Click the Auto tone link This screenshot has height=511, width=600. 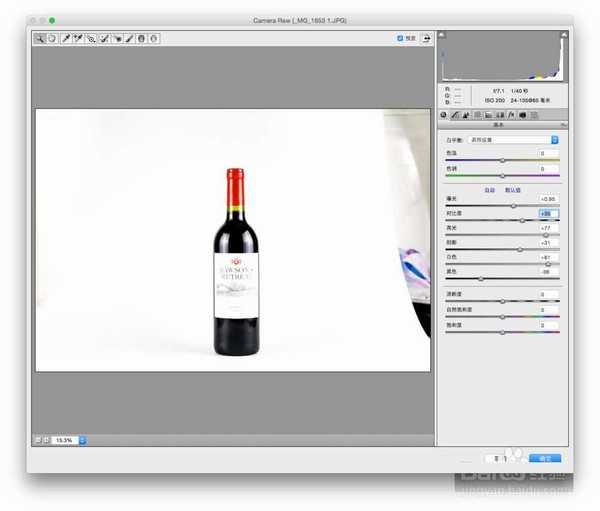pyautogui.click(x=489, y=189)
